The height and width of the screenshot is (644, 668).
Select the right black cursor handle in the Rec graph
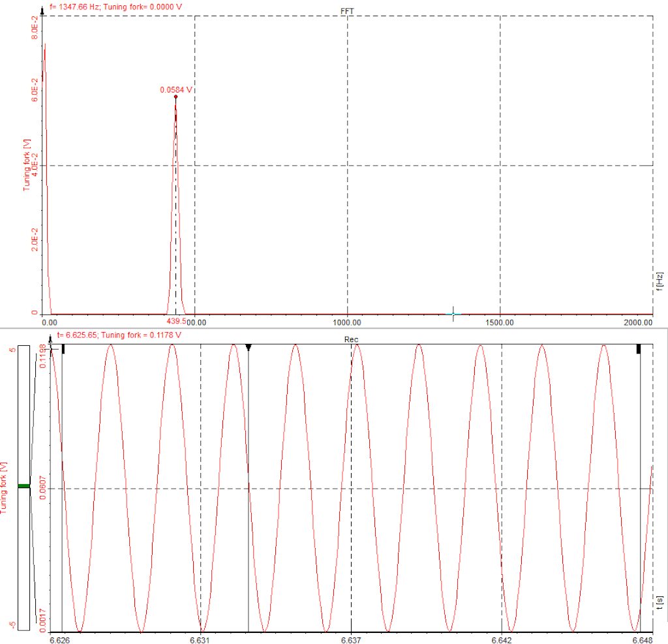[x=639, y=349]
